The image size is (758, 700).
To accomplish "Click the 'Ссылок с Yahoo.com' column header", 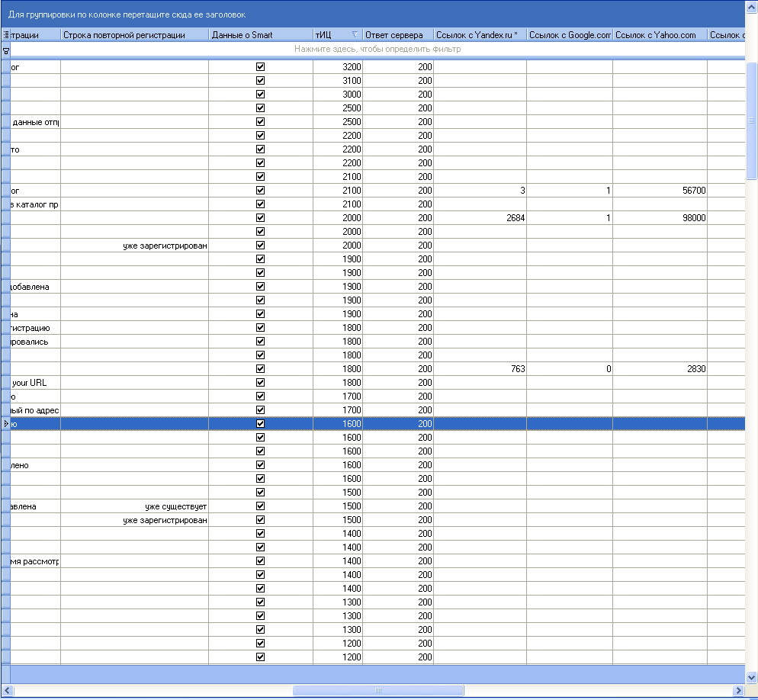I will point(659,35).
